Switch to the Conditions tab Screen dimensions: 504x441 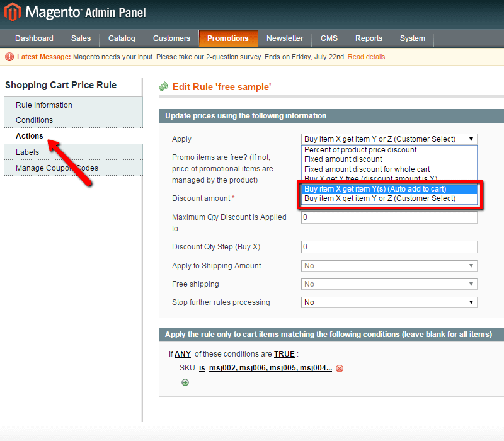(35, 120)
